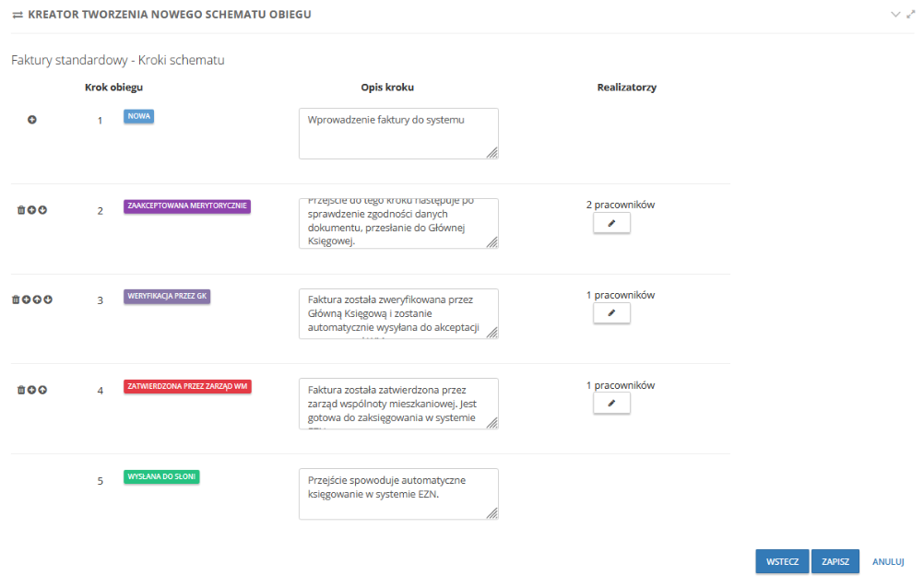Focus the step 1 description text area
The image size is (924, 587).
point(398,134)
